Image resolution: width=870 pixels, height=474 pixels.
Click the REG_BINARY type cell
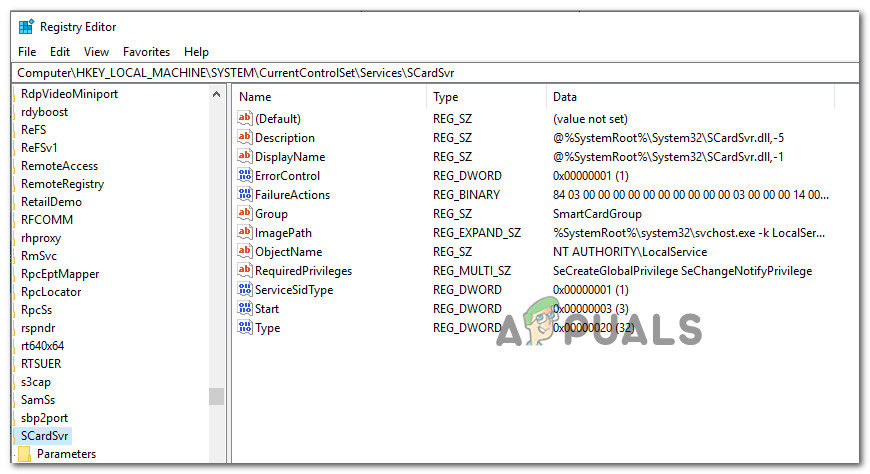click(466, 195)
